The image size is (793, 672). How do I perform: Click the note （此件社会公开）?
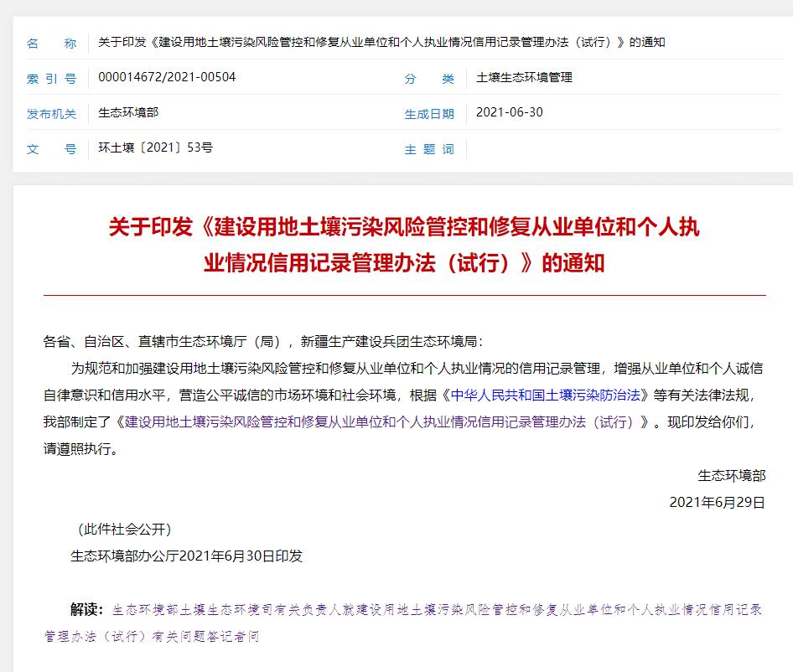click(124, 529)
